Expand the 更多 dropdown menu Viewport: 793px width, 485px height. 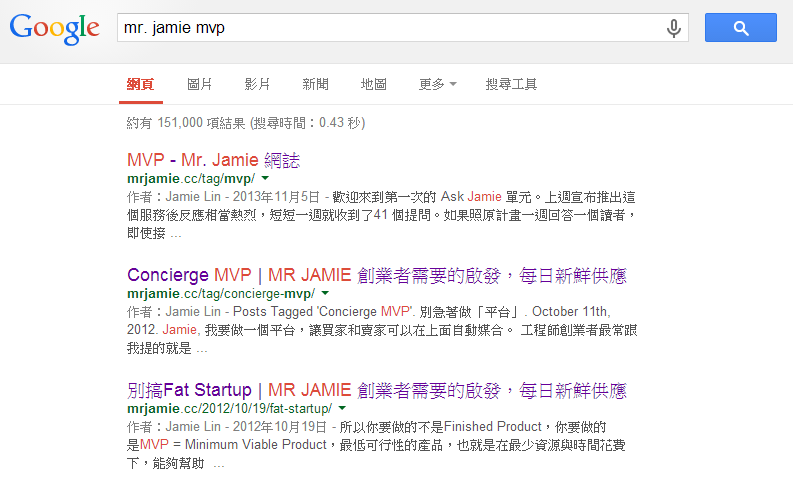point(437,84)
